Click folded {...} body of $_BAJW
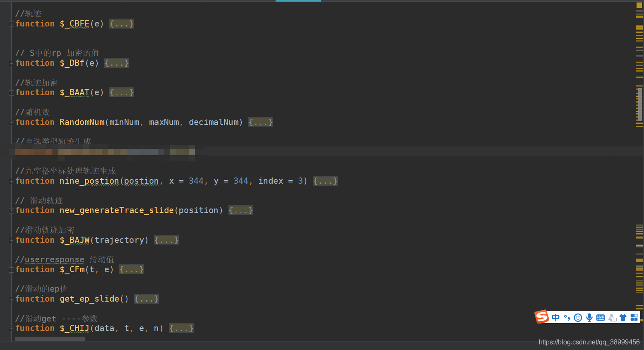The width and height of the screenshot is (644, 350). click(166, 240)
